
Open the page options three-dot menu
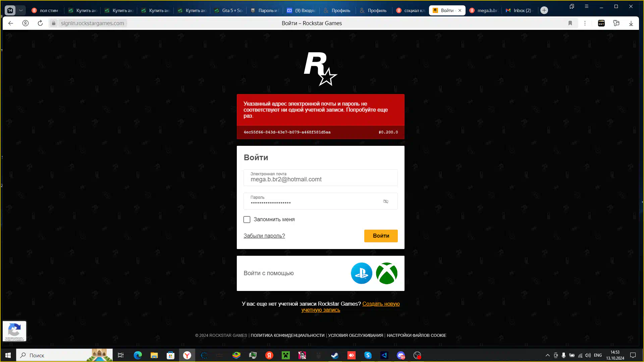[585, 23]
